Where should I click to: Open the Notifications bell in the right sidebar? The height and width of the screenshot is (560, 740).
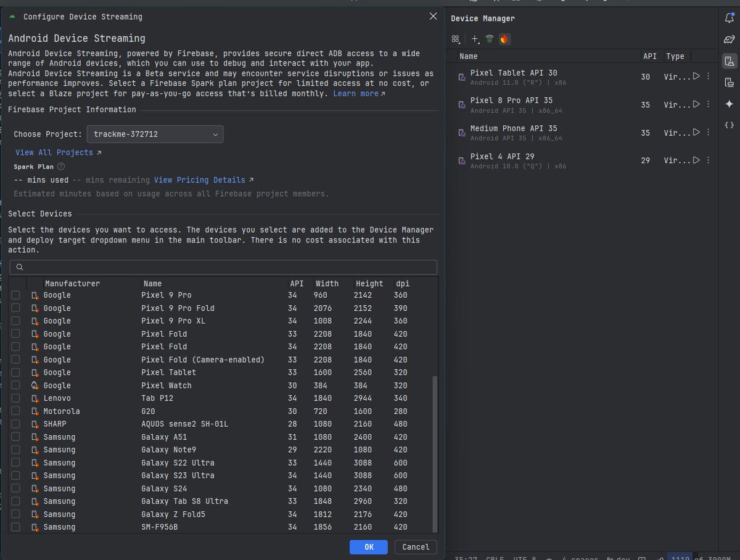coord(730,19)
